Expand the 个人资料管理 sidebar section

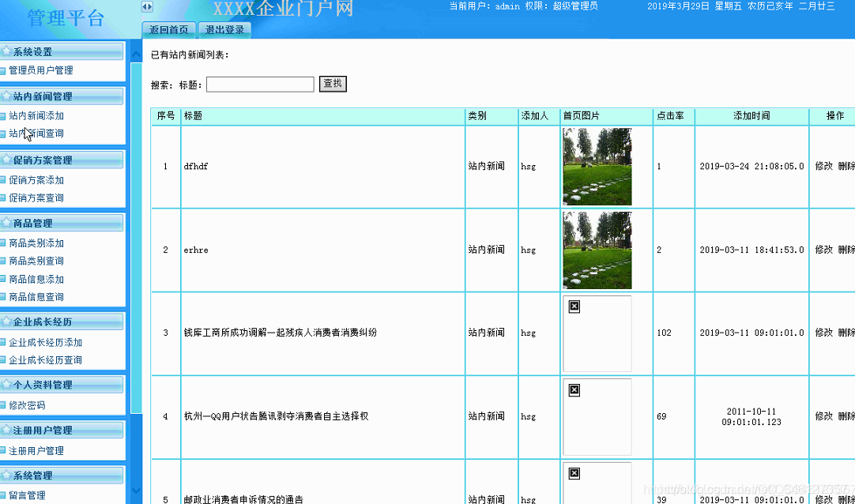(x=62, y=385)
